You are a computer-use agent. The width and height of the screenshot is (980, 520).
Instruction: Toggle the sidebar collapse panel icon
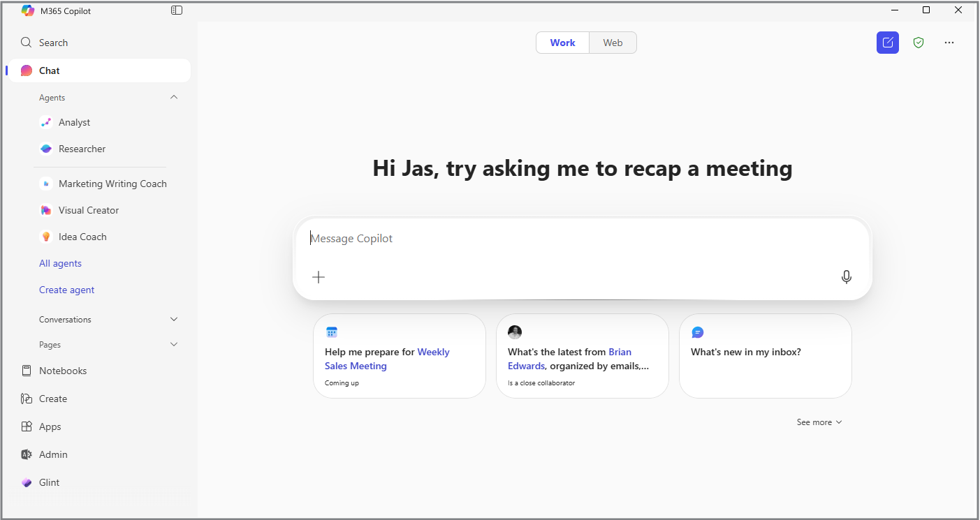177,10
